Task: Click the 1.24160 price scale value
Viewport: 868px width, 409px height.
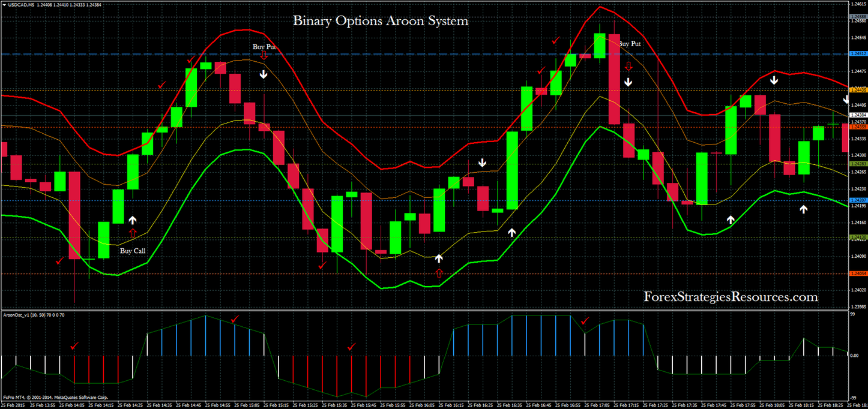Action: click(859, 222)
